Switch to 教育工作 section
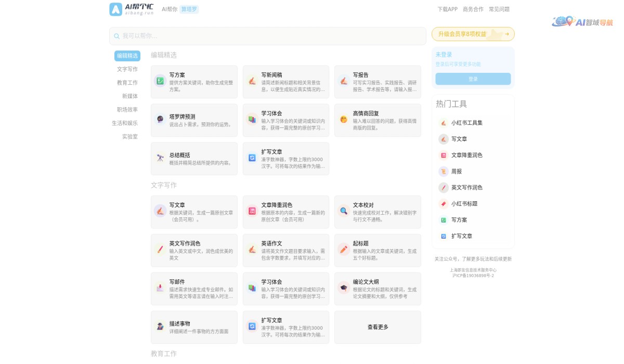Viewport: 624px width, 364px height. [x=127, y=82]
